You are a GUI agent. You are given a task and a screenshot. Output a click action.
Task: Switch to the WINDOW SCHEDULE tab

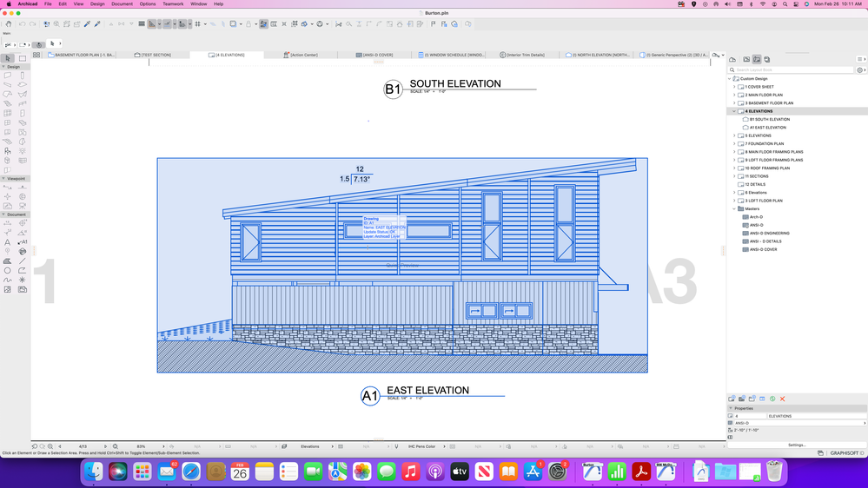[x=451, y=55]
